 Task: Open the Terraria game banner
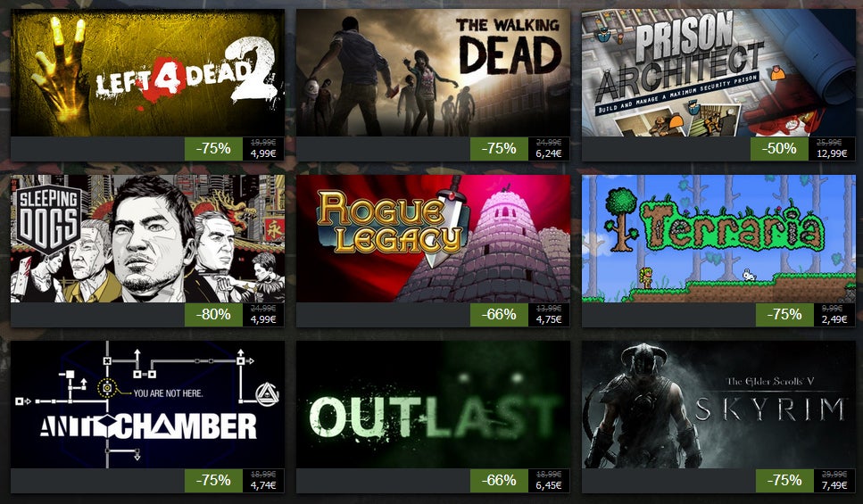(718, 239)
